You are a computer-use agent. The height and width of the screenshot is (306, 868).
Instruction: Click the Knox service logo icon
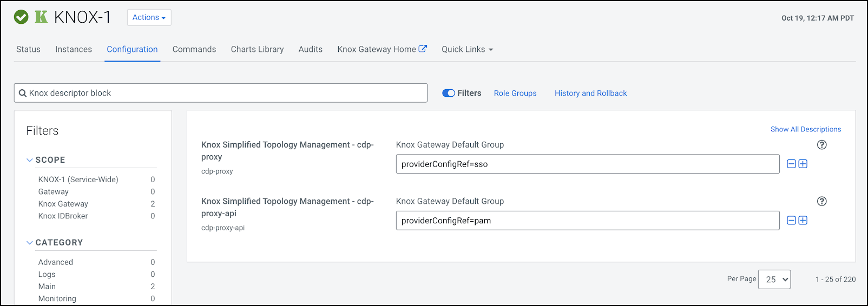(x=41, y=17)
